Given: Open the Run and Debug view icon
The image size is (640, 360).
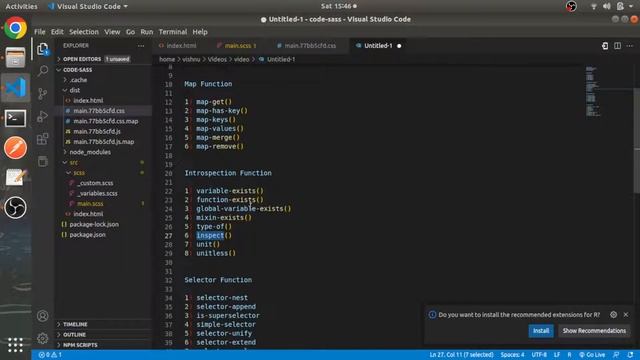Looking at the screenshot, I should (x=42, y=116).
